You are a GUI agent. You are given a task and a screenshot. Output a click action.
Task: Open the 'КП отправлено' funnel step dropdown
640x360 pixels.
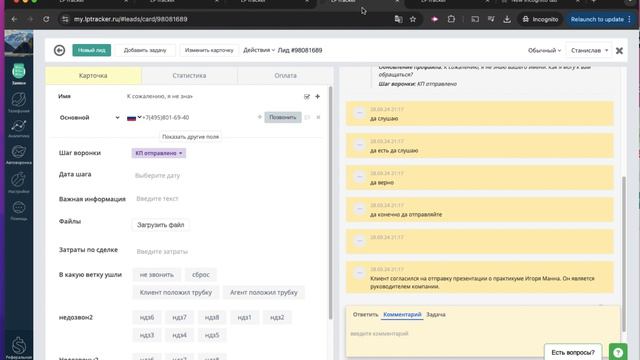(x=158, y=153)
